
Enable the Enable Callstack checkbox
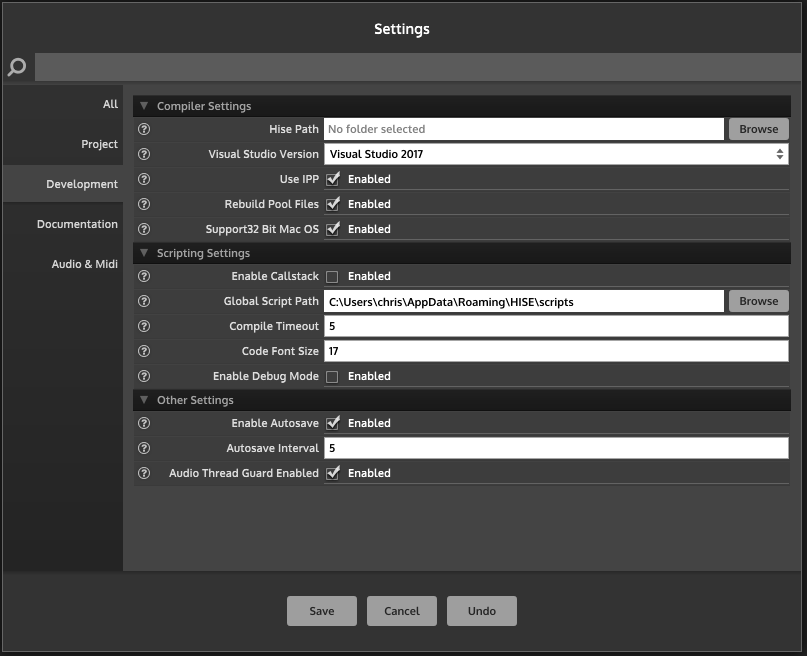click(x=332, y=277)
